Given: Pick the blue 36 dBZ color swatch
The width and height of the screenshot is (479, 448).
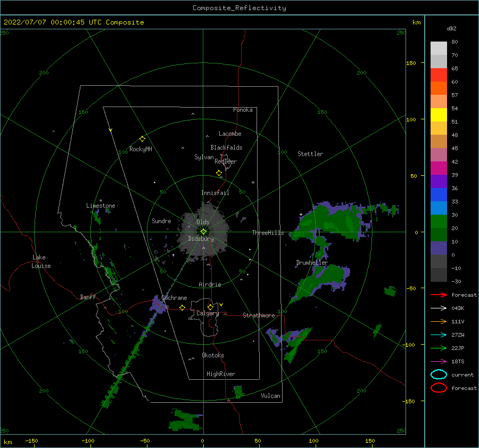Looking at the screenshot, I should click(x=439, y=194).
